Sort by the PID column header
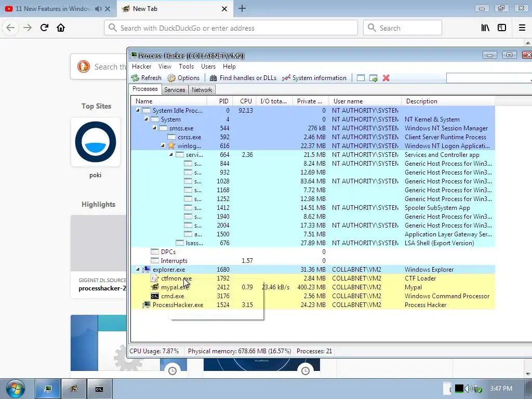The width and height of the screenshot is (532, 399). point(220,101)
